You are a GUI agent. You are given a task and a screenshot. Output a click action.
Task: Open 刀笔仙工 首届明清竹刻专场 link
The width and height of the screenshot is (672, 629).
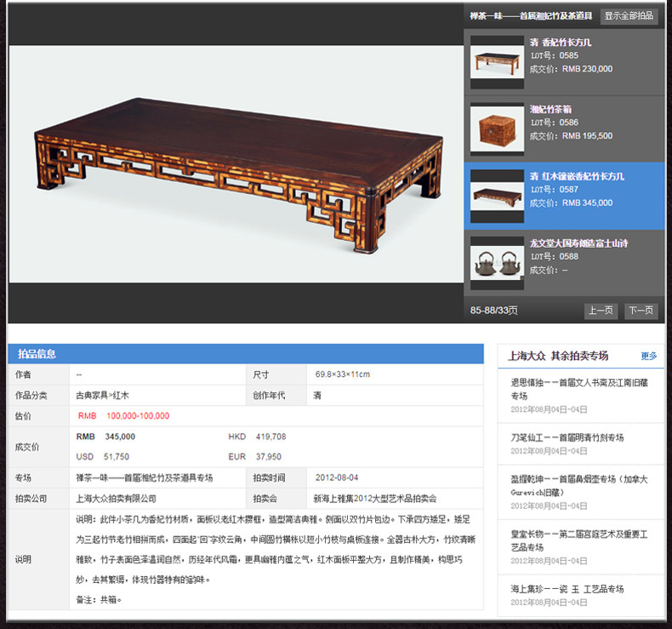(x=567, y=437)
